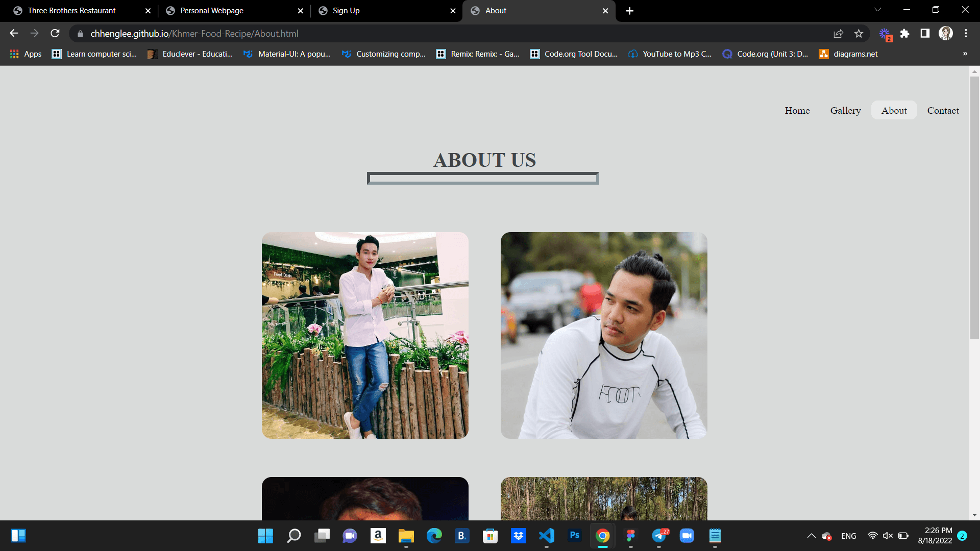Open the diagrams.net bookmark

point(848,54)
